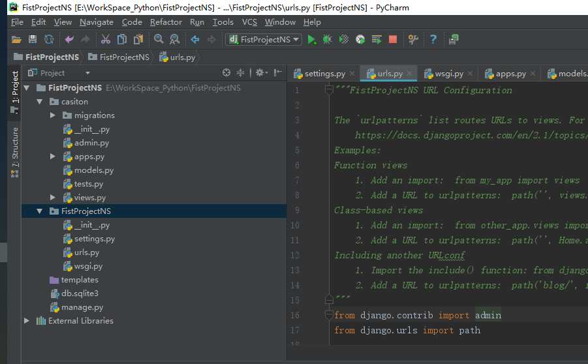Open Settings wrench icon
This screenshot has height=364, width=588.
(x=413, y=39)
